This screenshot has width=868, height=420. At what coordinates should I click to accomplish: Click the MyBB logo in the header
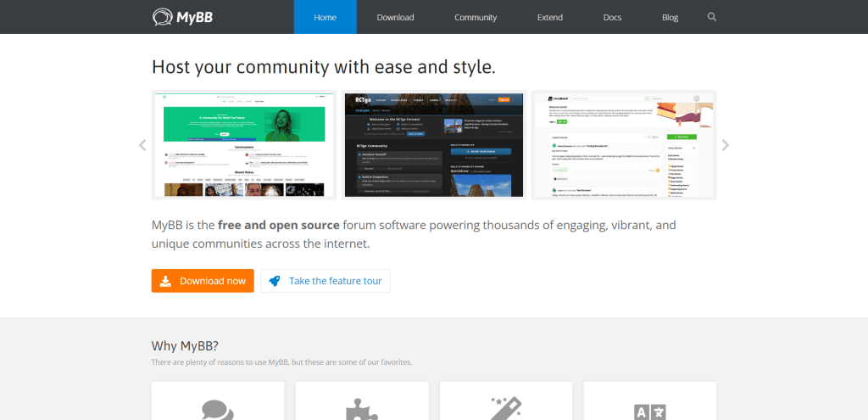click(183, 17)
